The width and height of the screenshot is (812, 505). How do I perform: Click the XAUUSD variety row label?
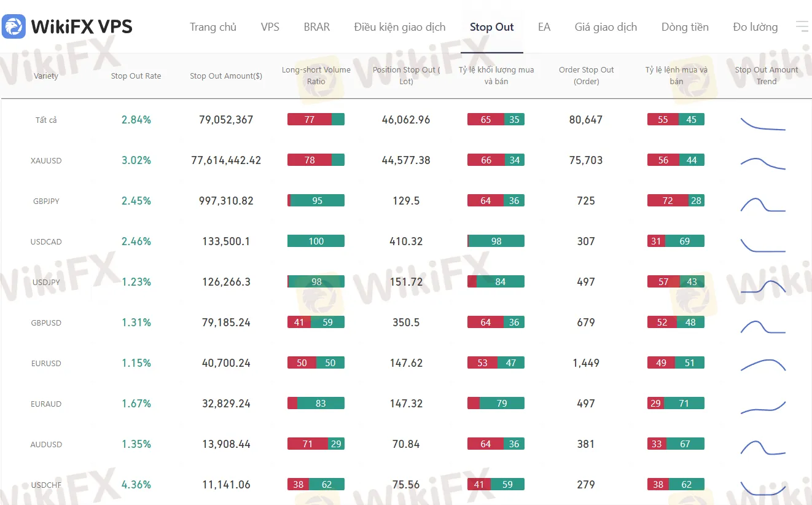click(x=46, y=161)
